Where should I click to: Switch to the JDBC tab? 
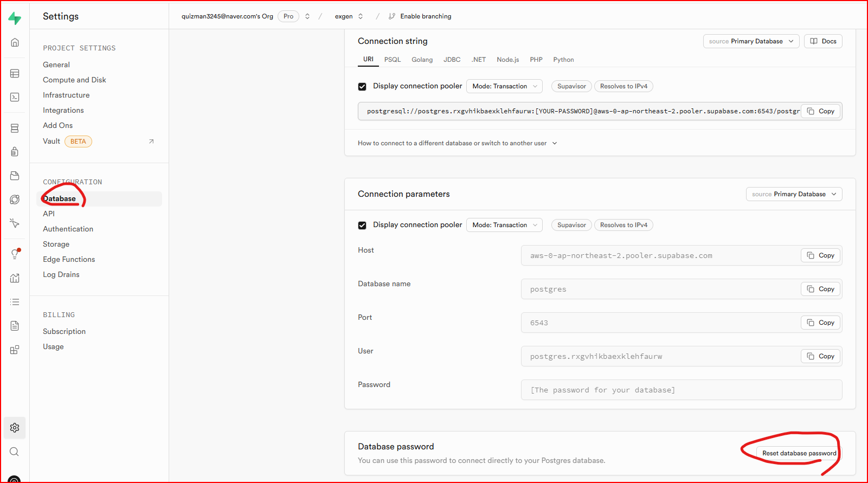pyautogui.click(x=452, y=60)
